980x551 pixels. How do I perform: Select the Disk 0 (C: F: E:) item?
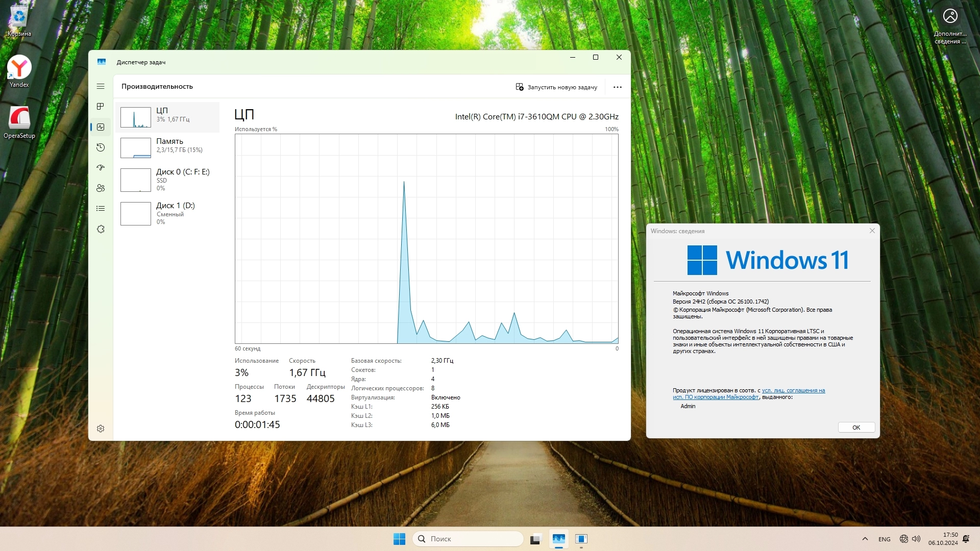[167, 180]
